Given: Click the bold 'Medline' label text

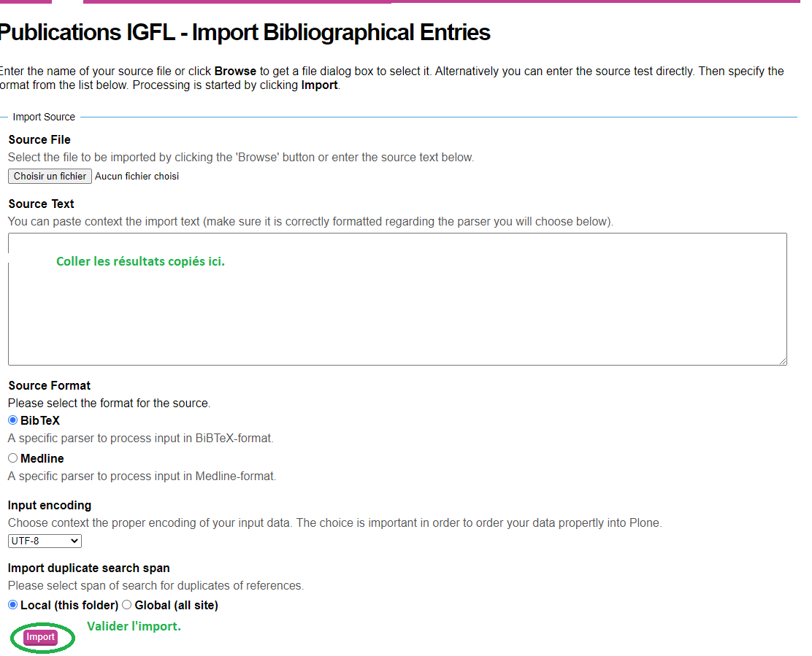Looking at the screenshot, I should pyautogui.click(x=42, y=458).
